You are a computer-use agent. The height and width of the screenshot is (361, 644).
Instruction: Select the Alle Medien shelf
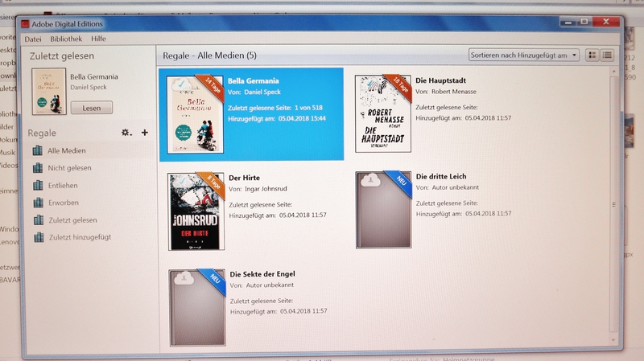click(67, 150)
